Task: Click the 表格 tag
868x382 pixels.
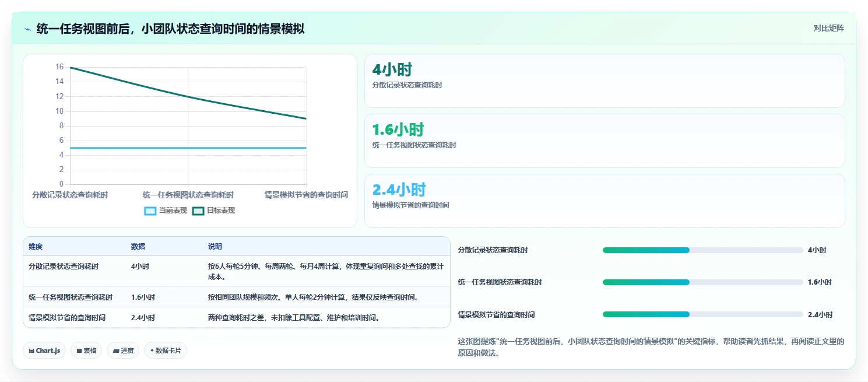Action: coord(86,351)
